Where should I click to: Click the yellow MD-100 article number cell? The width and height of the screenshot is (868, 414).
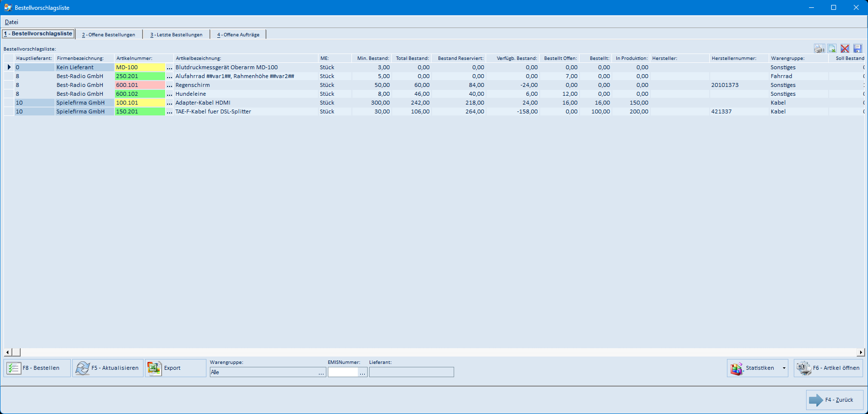tap(140, 67)
